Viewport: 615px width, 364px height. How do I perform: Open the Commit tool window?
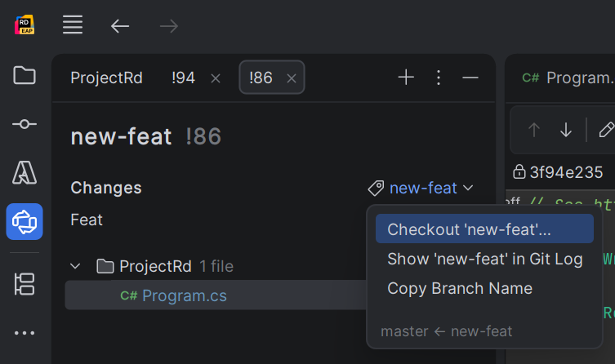pos(25,124)
